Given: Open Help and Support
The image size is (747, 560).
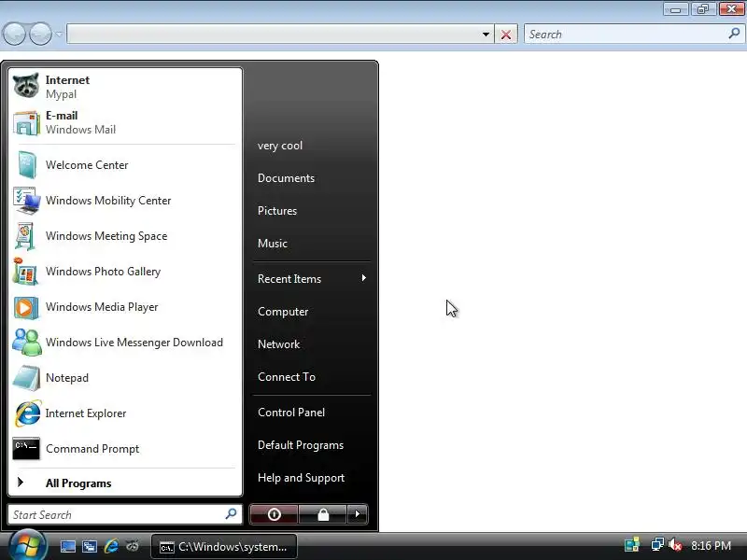Looking at the screenshot, I should [301, 478].
